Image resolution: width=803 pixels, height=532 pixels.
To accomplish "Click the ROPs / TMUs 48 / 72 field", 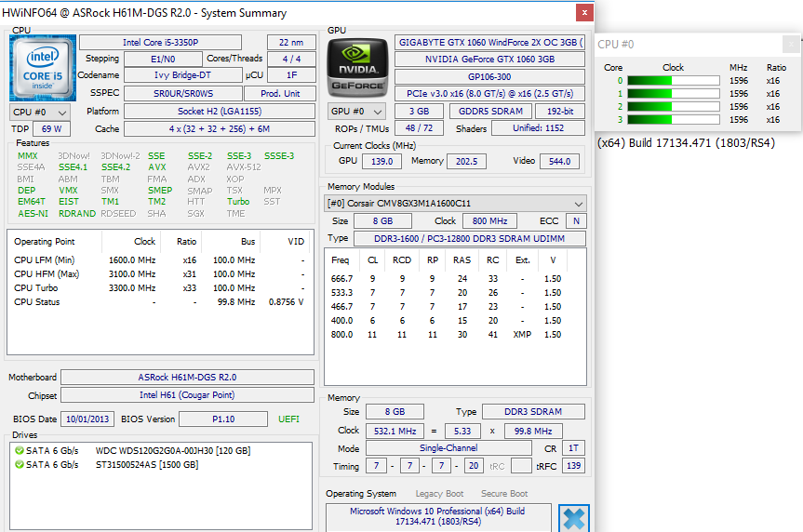I will coord(419,128).
